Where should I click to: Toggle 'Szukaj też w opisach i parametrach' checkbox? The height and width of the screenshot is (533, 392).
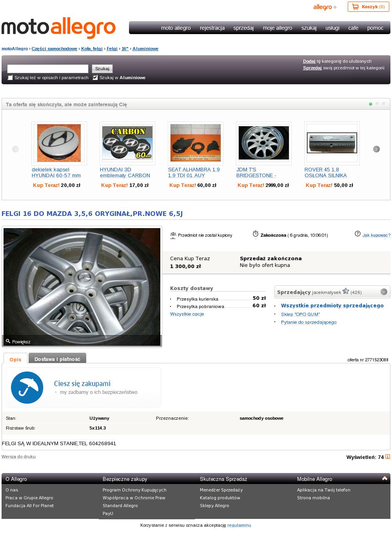(10, 78)
